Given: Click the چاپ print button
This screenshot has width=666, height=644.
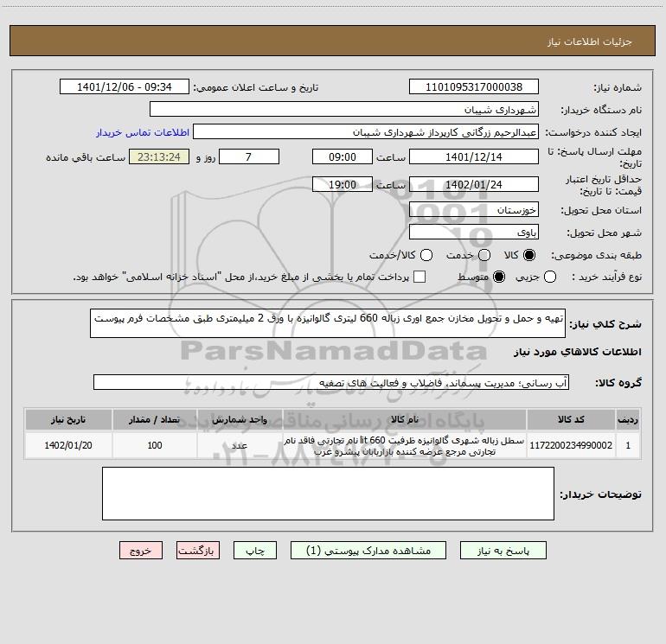Looking at the screenshot, I should point(255,551).
